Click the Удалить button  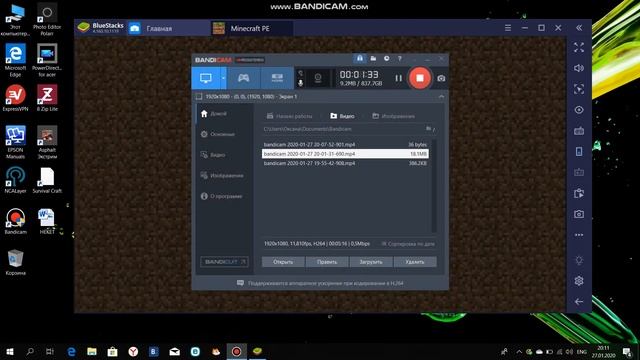coord(415,262)
